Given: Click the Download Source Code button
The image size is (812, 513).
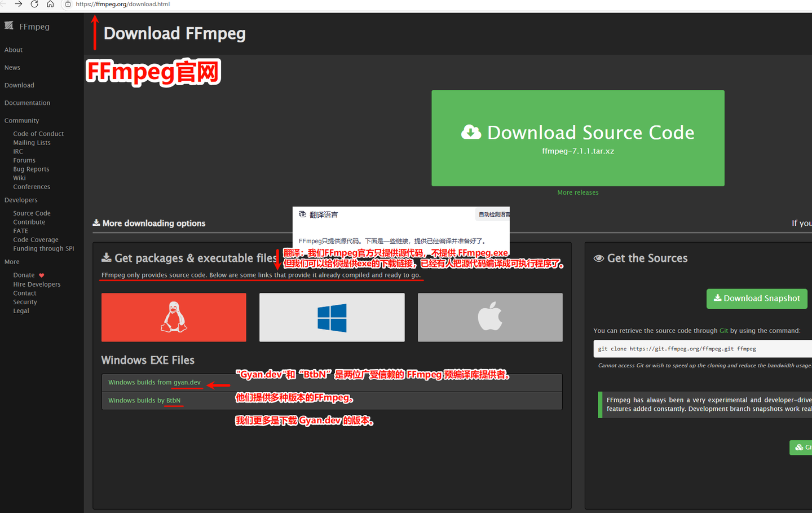Looking at the screenshot, I should (x=577, y=138).
